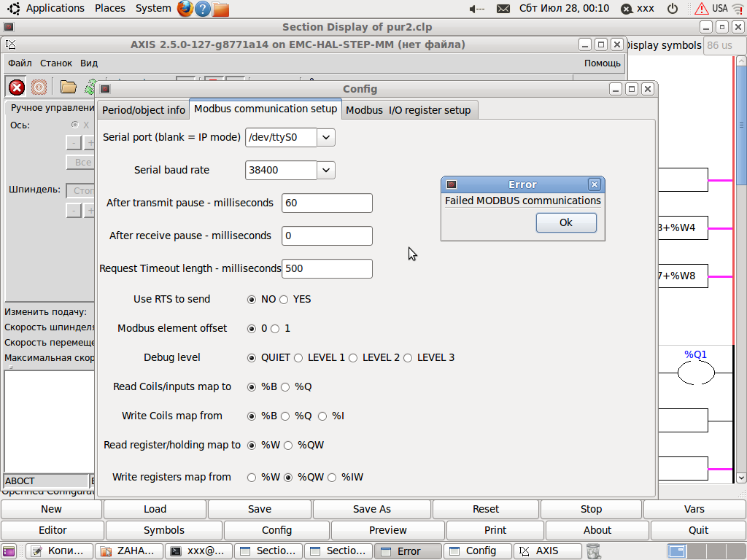Open the Symbols button
The image size is (747, 560).
(x=164, y=530)
